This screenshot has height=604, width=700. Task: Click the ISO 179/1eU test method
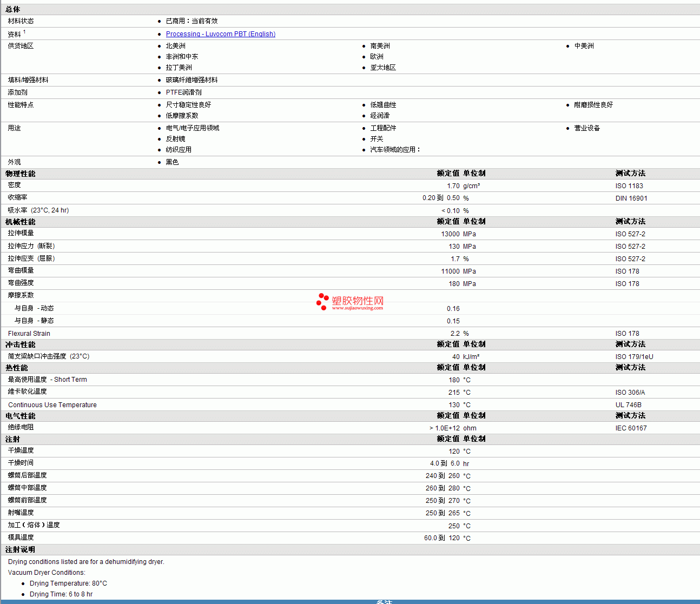635,357
